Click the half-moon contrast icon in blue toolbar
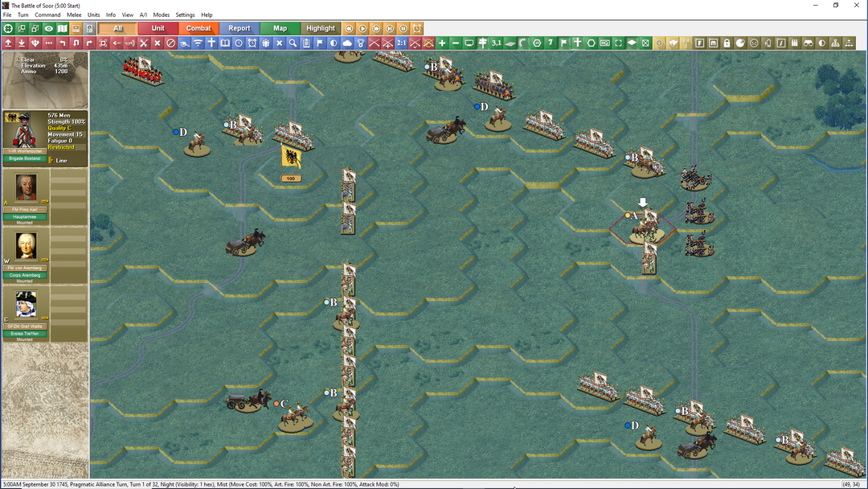 coord(334,43)
